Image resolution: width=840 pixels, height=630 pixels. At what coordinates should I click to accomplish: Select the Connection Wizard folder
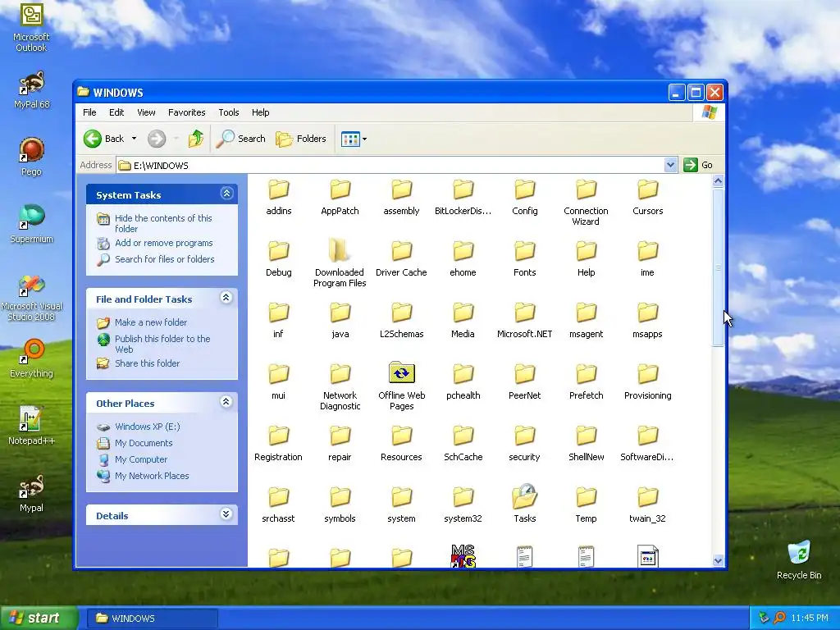pyautogui.click(x=586, y=201)
